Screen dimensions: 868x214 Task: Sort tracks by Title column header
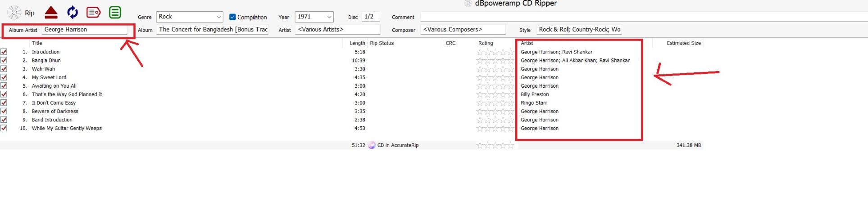pos(37,43)
